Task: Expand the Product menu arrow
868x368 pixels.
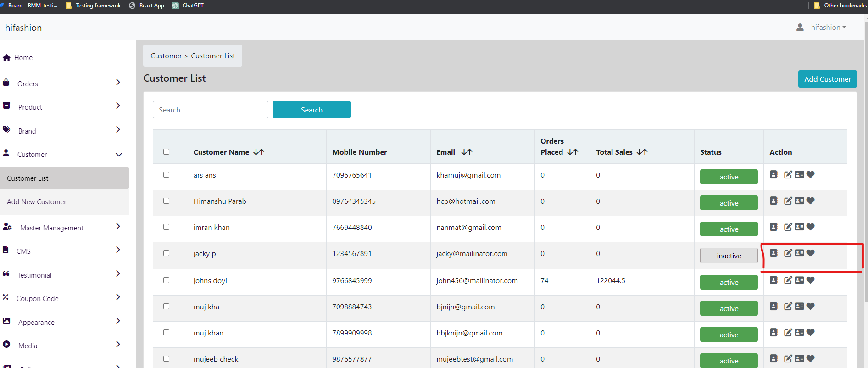Action: click(x=118, y=106)
